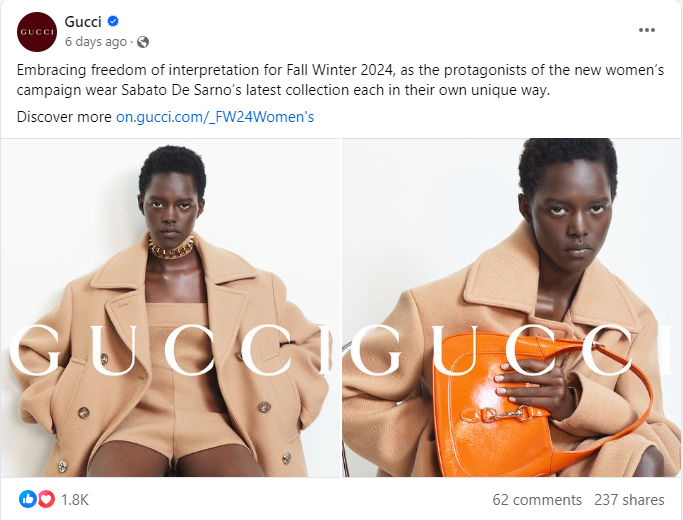Click the red heart Love reaction icon
The image size is (683, 520).
(46, 499)
